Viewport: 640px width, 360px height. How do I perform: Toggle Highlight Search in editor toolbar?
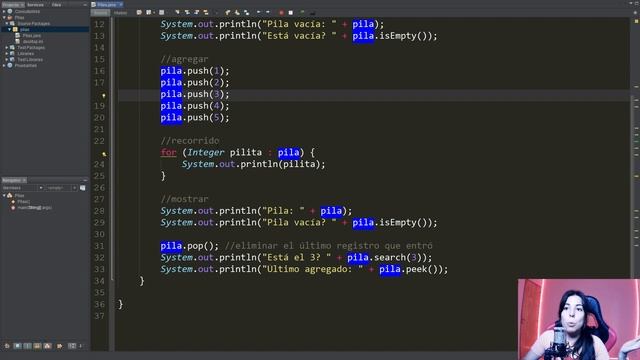206,12
